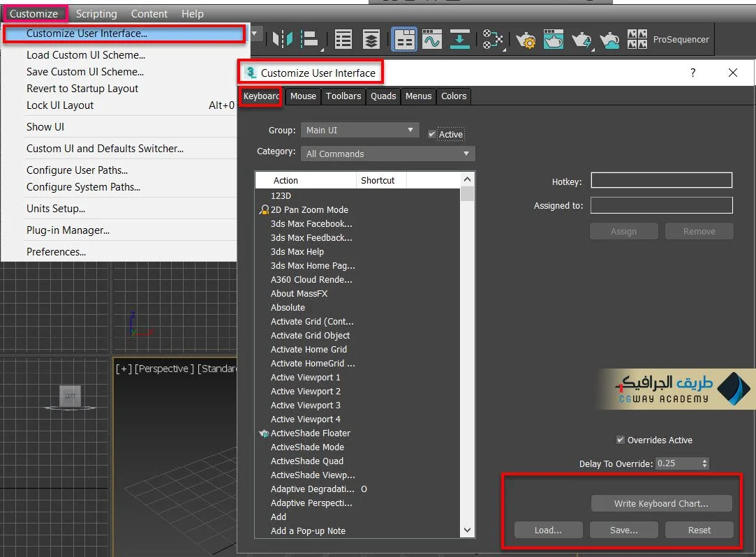The width and height of the screenshot is (756, 557).
Task: Toggle the Layer Explorer icon
Action: click(371, 40)
